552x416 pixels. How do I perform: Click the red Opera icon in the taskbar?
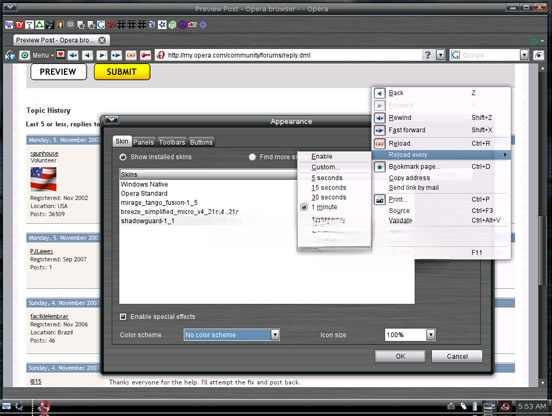(x=44, y=406)
